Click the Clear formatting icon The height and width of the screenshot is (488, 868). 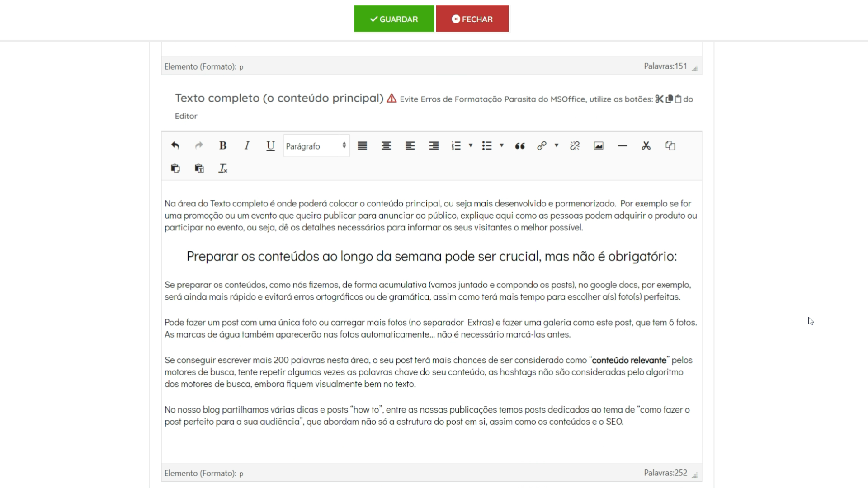(223, 169)
